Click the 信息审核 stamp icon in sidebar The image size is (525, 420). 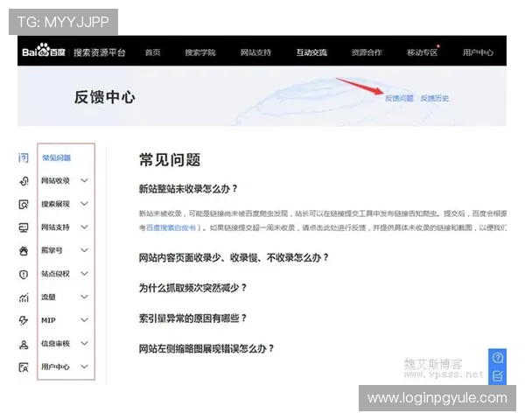pyautogui.click(x=24, y=344)
